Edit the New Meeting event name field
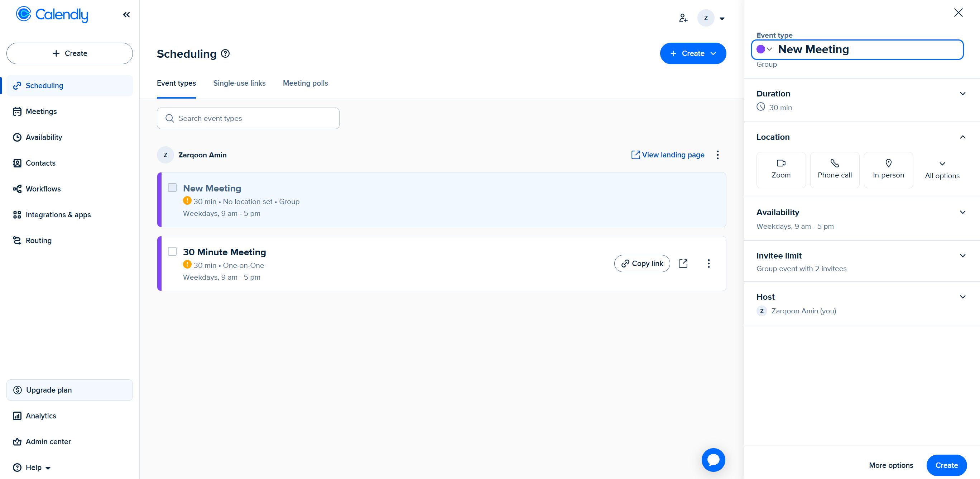This screenshot has height=479, width=980. (869, 49)
